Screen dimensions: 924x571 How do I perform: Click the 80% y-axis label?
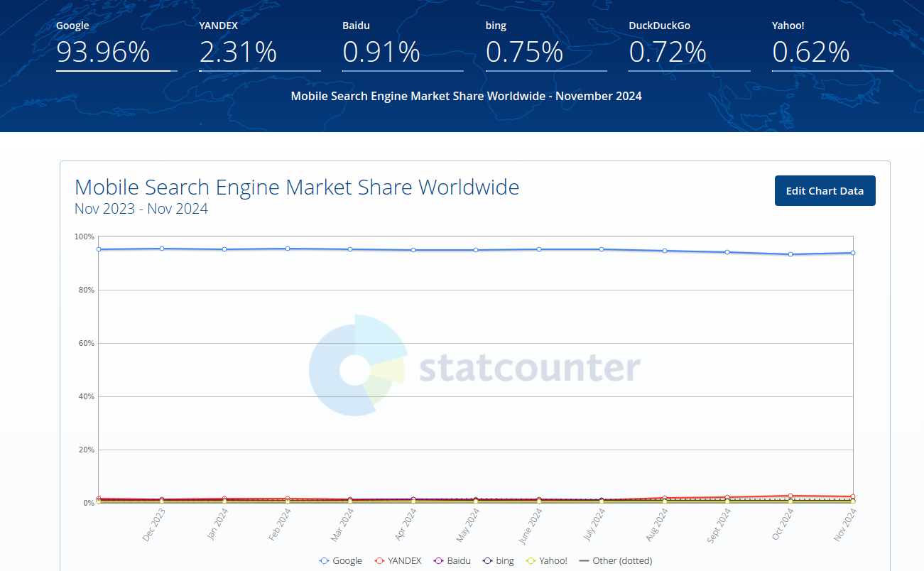pos(87,290)
